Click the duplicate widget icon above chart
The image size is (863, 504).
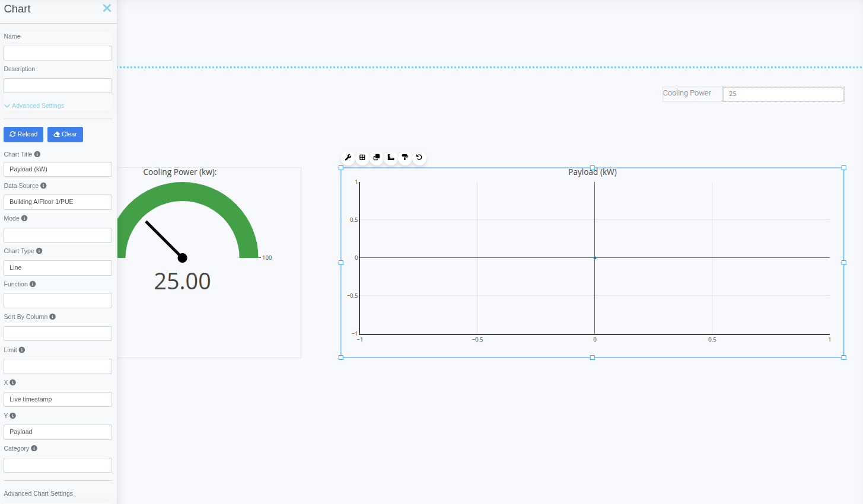click(x=377, y=158)
